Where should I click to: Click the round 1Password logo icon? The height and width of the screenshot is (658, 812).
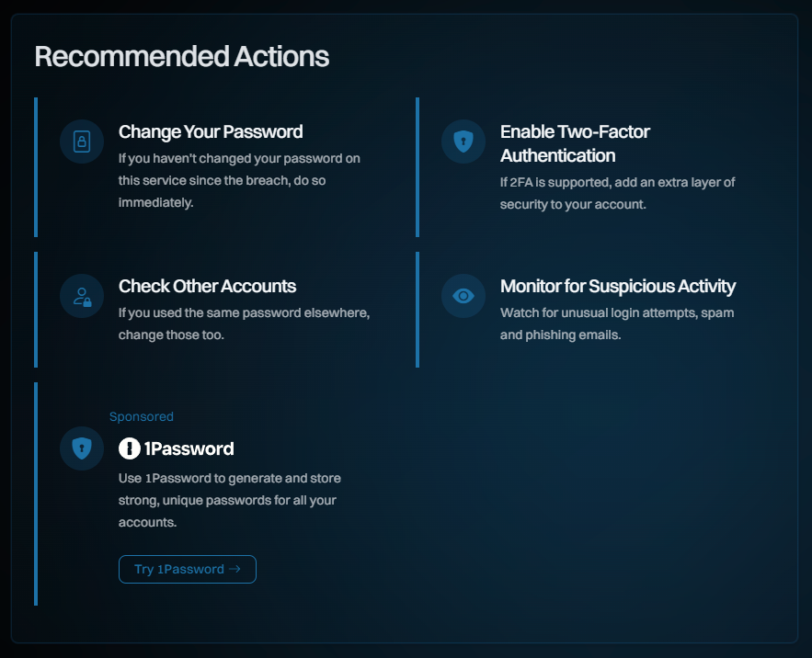click(130, 449)
